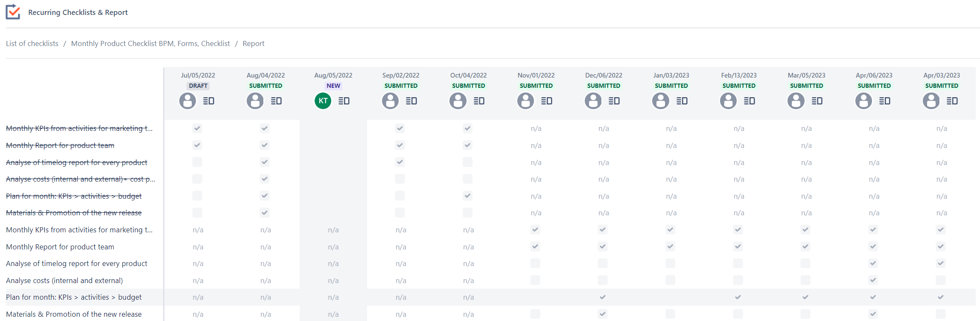Screen dimensions: 980x321
Task: Click SUBMITTED badge under Aug/04/2022
Action: [265, 86]
